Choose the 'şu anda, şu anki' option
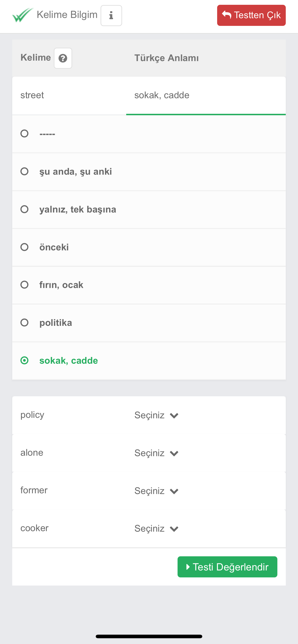The image size is (298, 644). click(x=24, y=172)
